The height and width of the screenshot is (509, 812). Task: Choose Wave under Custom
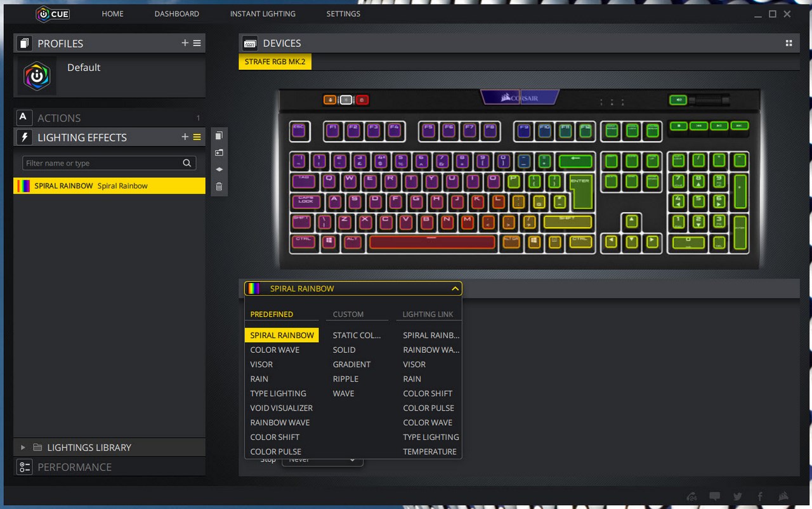[x=343, y=393]
